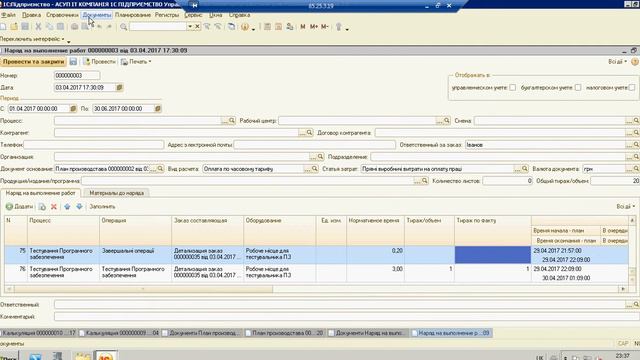640x360 pixels.
Task: Open lookup magnifier for Рабочий центр field
Action: (447, 121)
